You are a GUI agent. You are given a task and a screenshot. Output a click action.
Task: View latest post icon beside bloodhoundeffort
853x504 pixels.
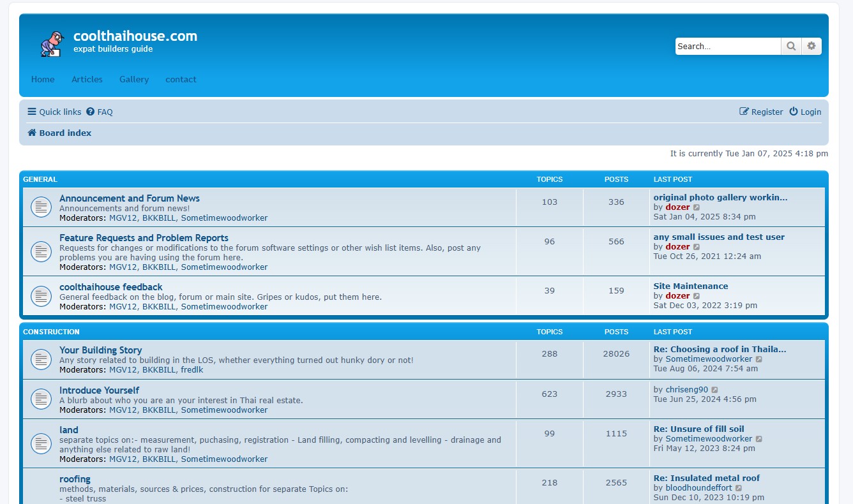click(x=739, y=488)
